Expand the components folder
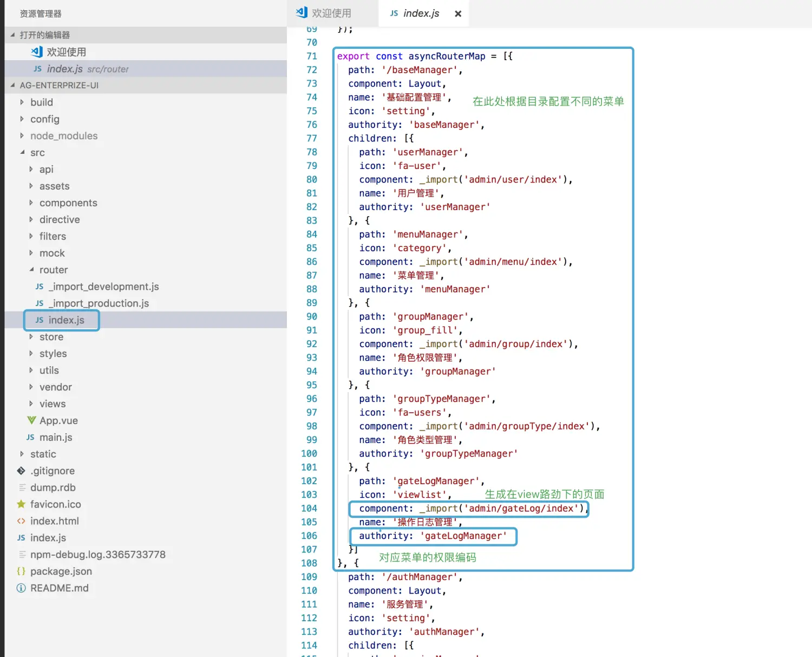 point(31,203)
